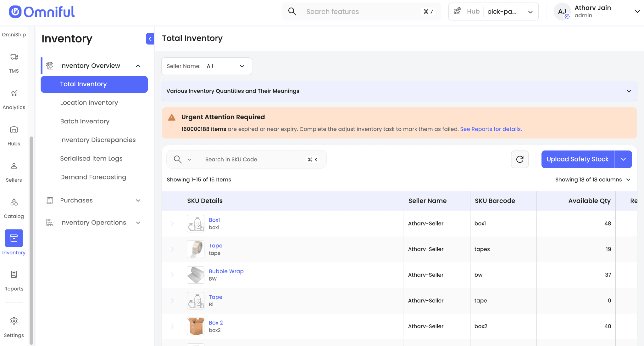Open the TMS truck icon
The width and height of the screenshot is (644, 346).
(x=14, y=57)
